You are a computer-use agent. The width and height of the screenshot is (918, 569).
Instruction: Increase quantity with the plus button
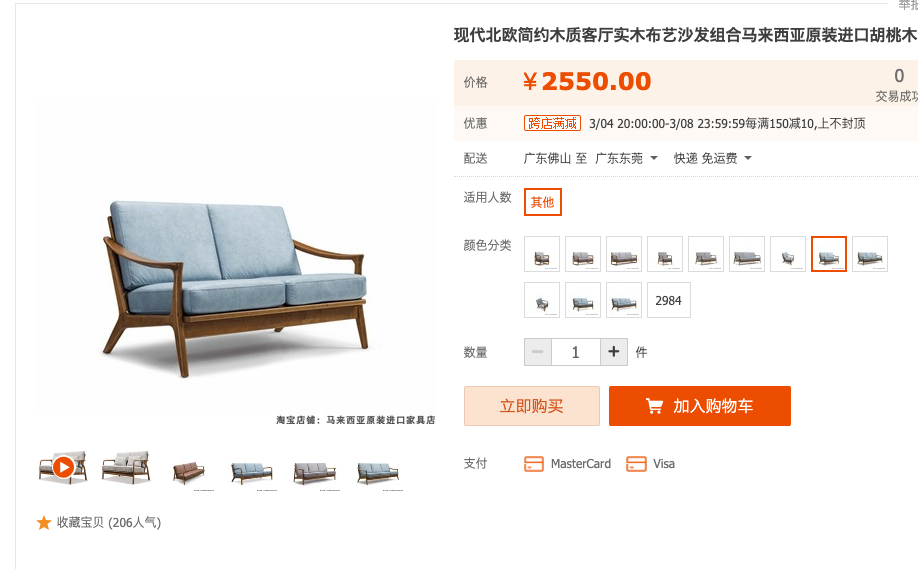pos(614,352)
